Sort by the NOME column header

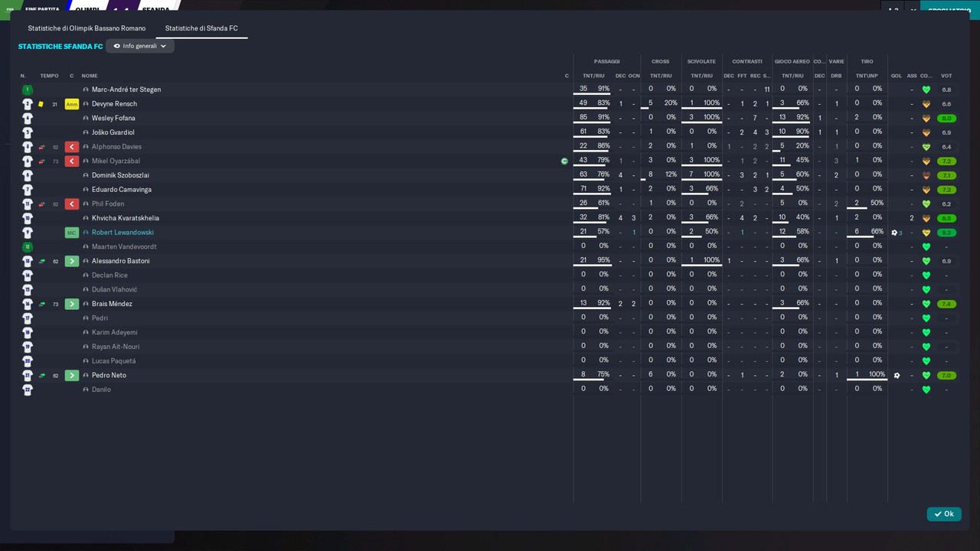[90, 76]
